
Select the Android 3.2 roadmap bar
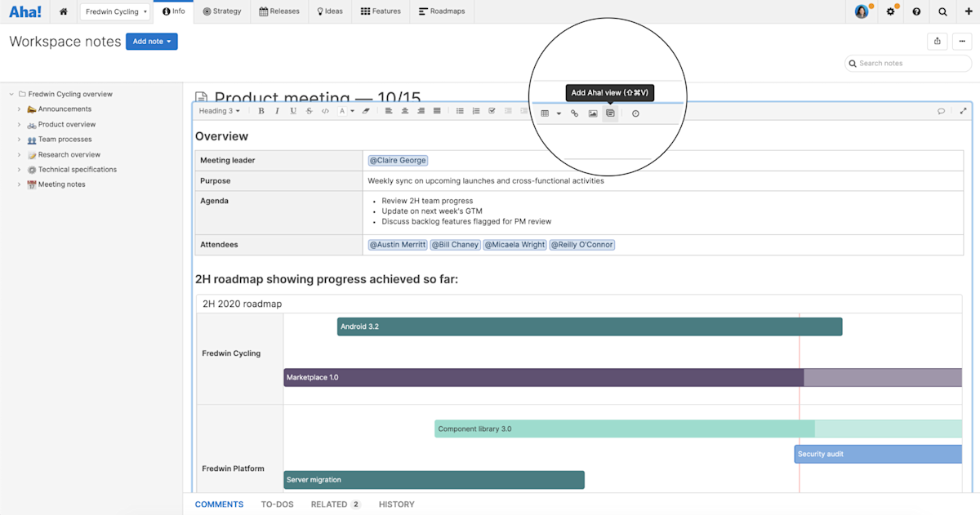coord(590,326)
